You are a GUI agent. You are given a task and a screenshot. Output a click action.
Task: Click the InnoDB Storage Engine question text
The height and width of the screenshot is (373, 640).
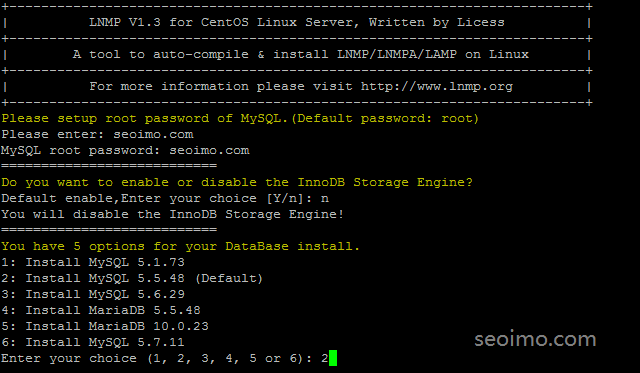pos(237,182)
